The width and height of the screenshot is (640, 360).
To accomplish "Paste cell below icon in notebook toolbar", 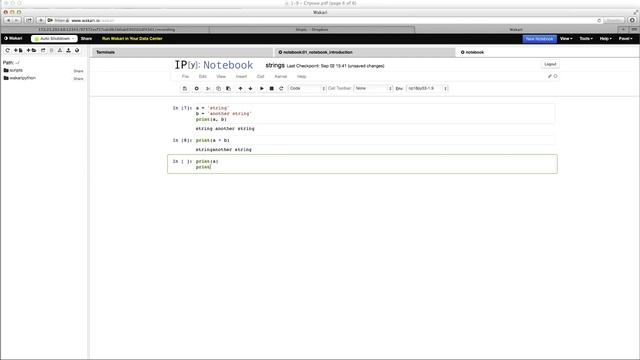I will coord(229,89).
